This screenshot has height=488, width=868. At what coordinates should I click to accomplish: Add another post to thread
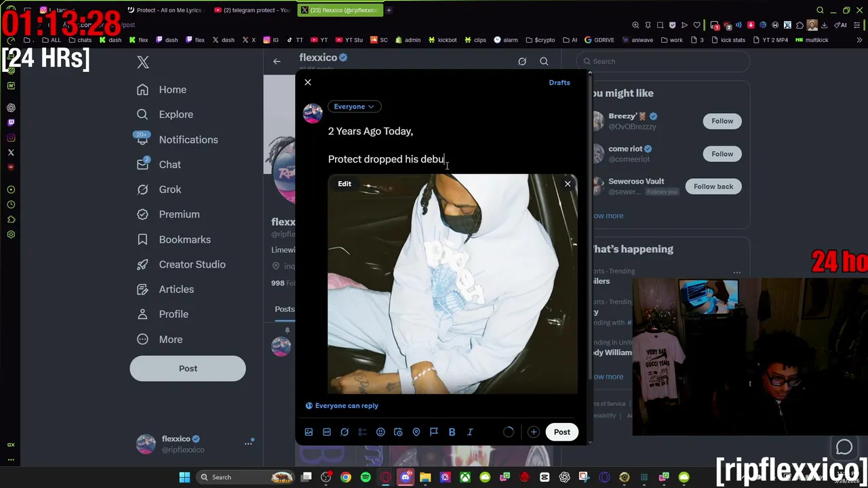[534, 432]
